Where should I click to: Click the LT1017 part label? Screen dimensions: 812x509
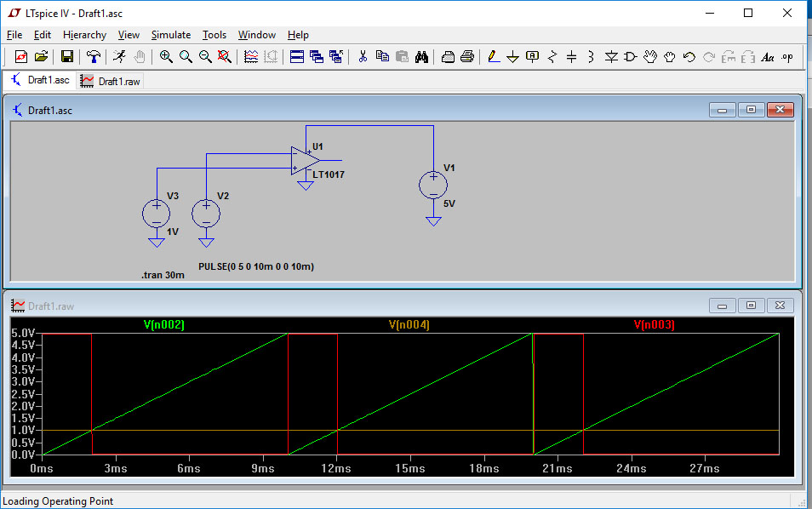point(329,175)
